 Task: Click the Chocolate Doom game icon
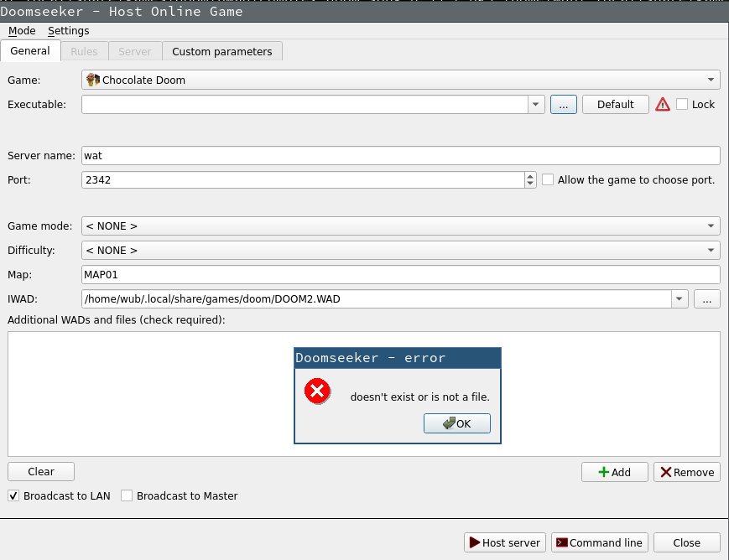pyautogui.click(x=92, y=80)
